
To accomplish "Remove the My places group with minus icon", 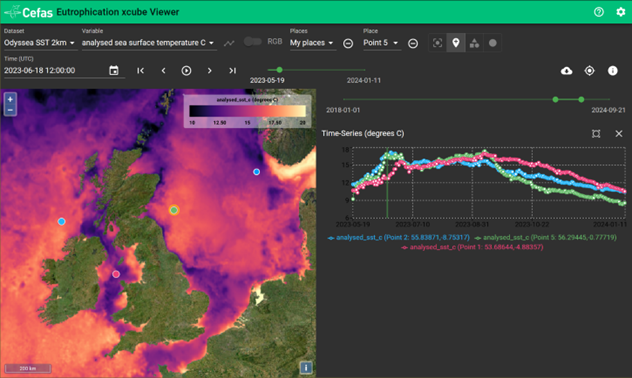I will click(348, 43).
